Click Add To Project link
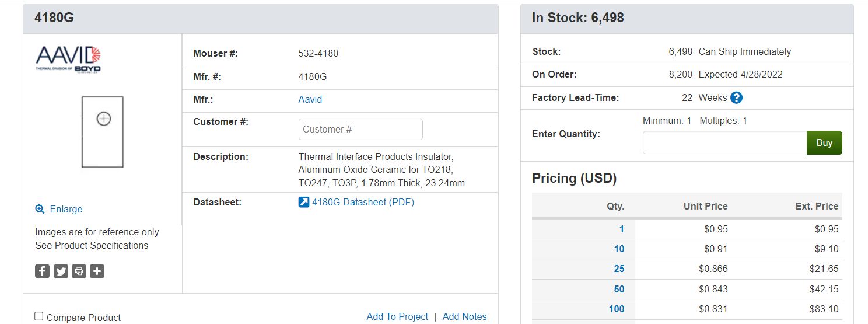Screen dimensions: 868x324 pyautogui.click(x=397, y=316)
